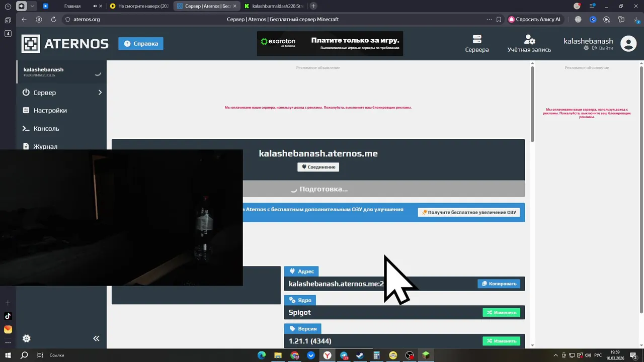
Task: Open the Сервера servers page
Action: (477, 44)
